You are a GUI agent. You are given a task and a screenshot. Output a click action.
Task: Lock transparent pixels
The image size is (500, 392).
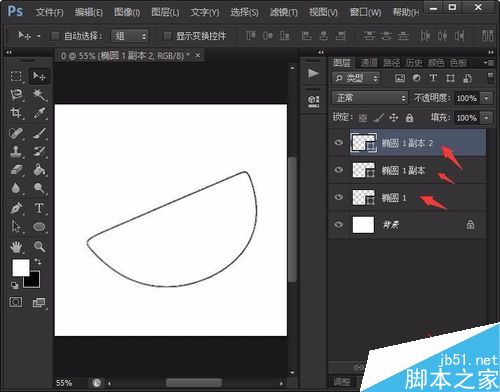coord(363,118)
